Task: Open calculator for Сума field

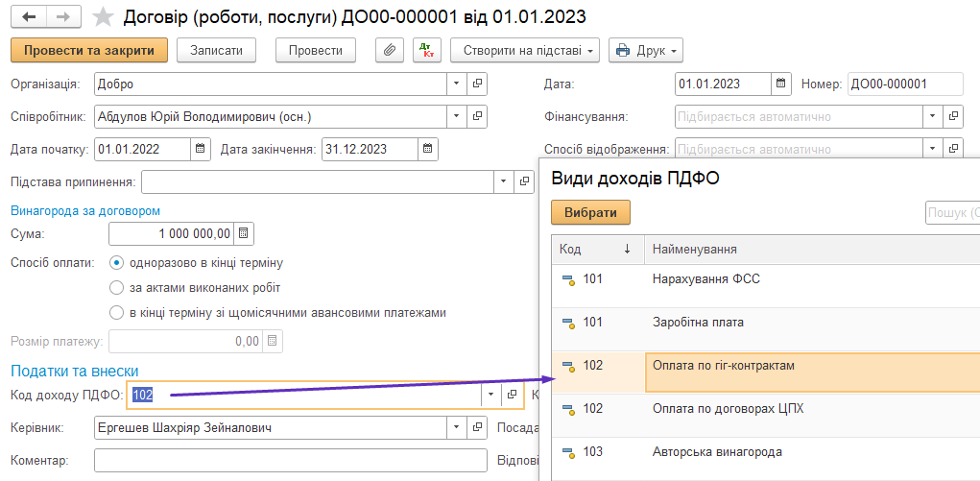Action: pyautogui.click(x=244, y=233)
